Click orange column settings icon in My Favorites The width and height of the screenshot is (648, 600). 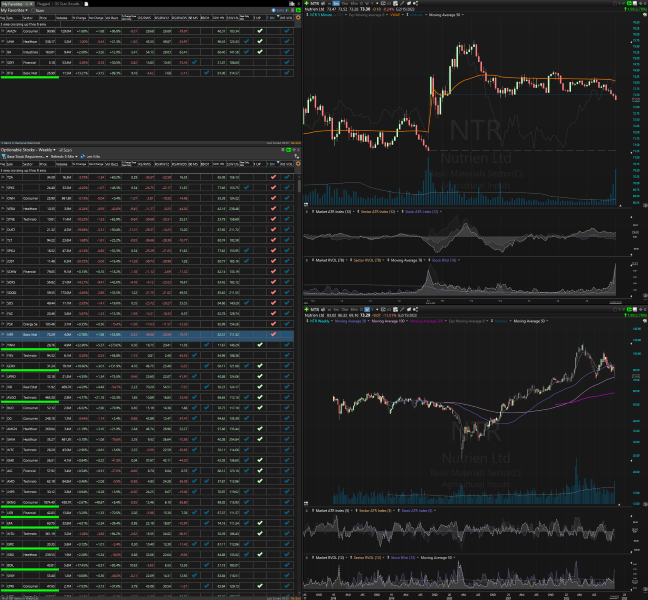[x=298, y=18]
